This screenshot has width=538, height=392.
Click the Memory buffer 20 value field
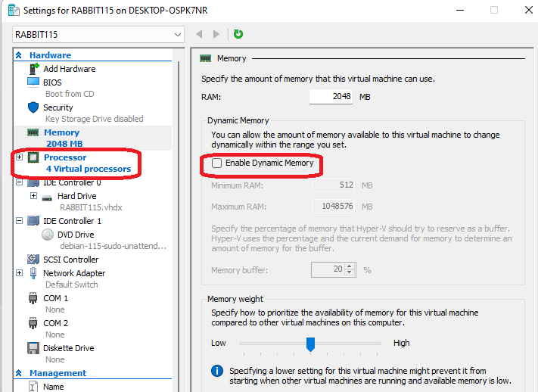328,270
